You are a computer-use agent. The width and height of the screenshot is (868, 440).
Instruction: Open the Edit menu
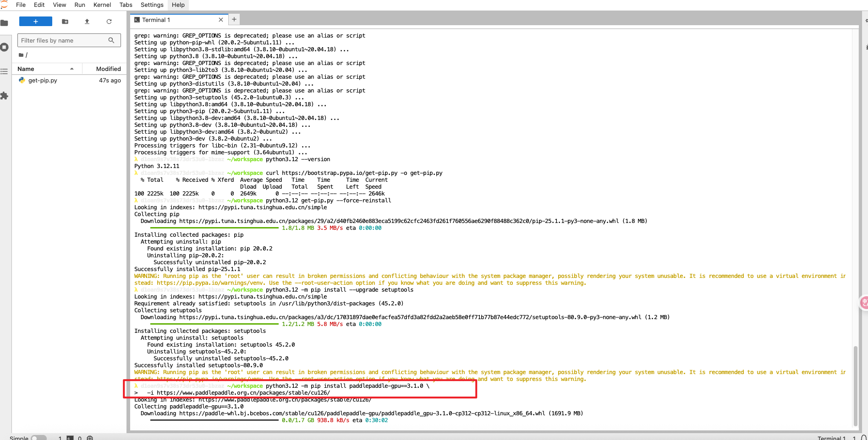coord(39,5)
